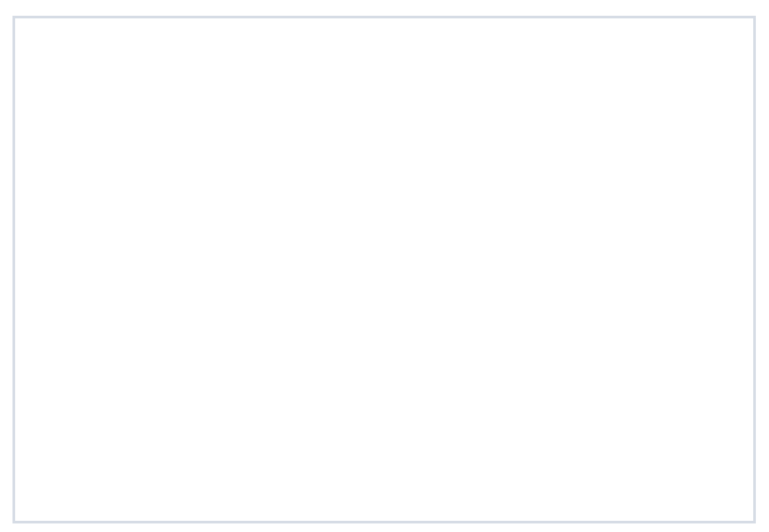This screenshot has width=769, height=532.
Task: Click the top-right corner of the panel frame
Action: pos(754,17)
